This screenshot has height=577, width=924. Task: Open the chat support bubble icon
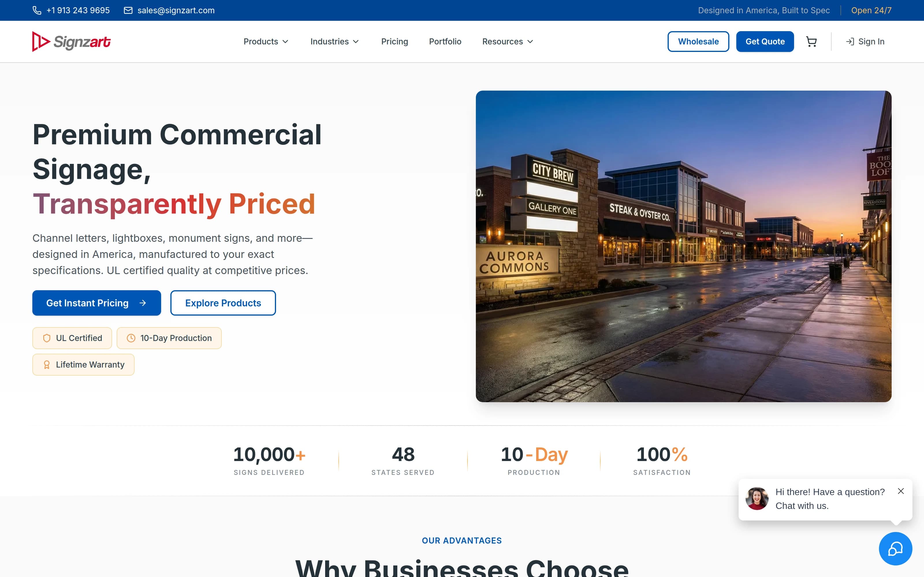[895, 549]
